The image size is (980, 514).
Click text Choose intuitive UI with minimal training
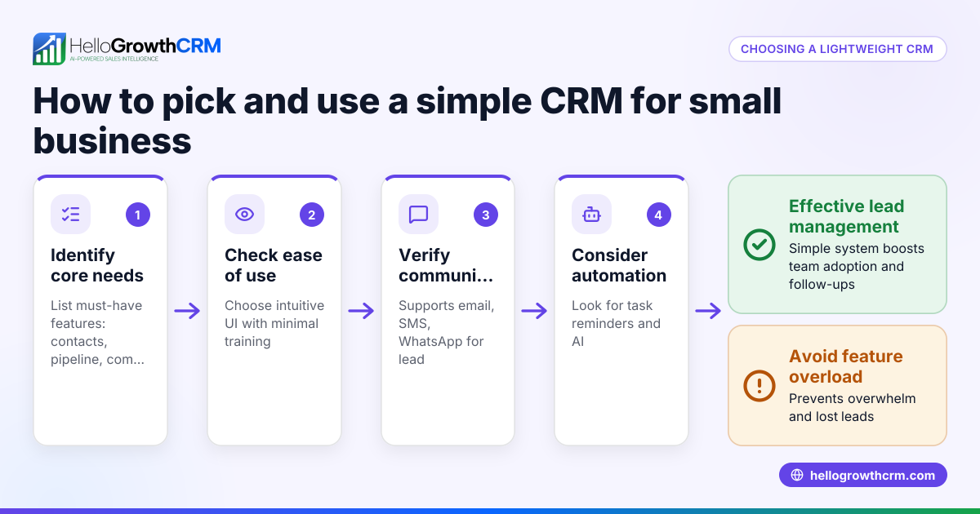point(274,323)
